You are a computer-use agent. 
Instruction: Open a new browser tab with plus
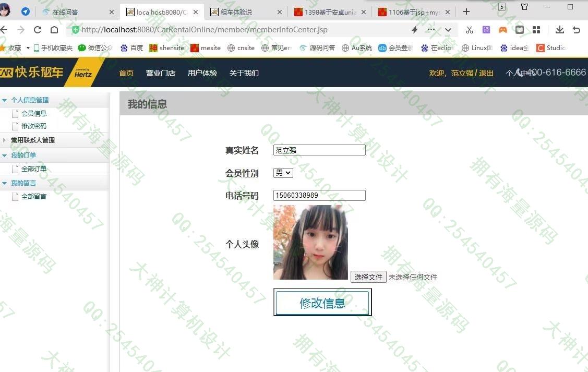(x=466, y=11)
